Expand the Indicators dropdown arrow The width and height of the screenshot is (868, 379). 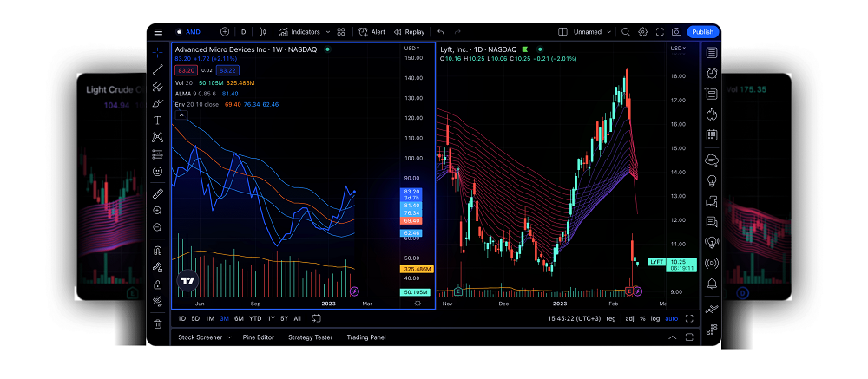point(328,32)
